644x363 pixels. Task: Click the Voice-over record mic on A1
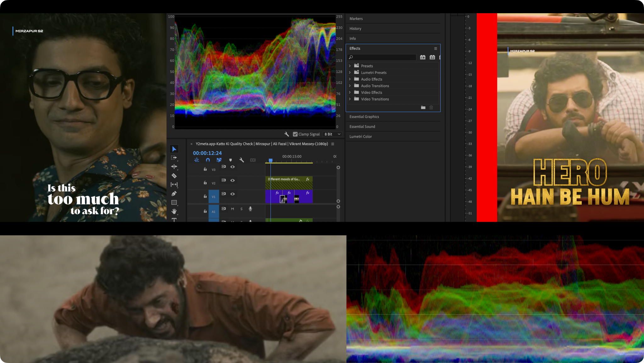[x=250, y=209]
